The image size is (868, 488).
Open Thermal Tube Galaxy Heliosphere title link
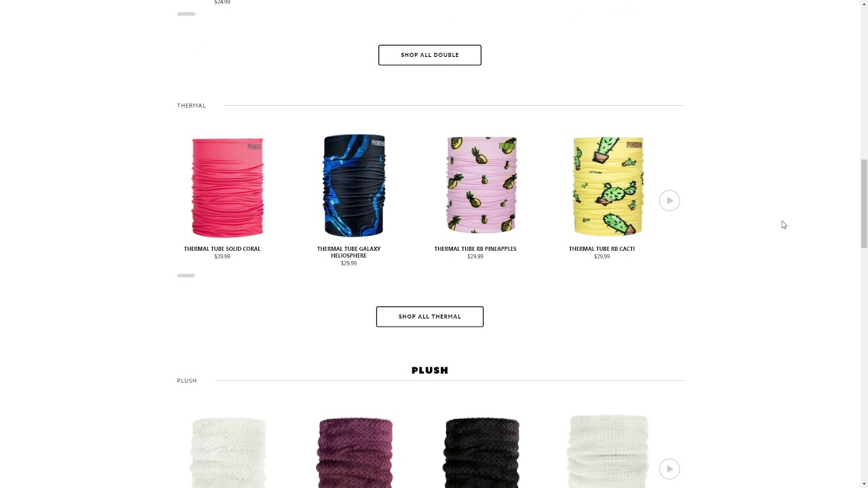349,252
